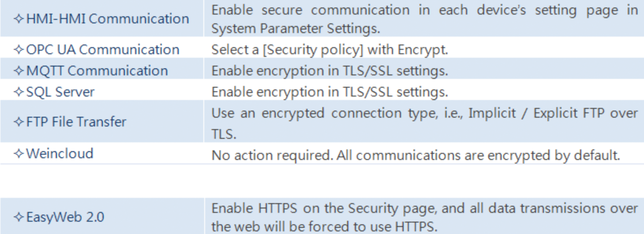The height and width of the screenshot is (234, 644).
Task: Click the diamond bullet beside MQTT Communication
Action: pyautogui.click(x=19, y=71)
